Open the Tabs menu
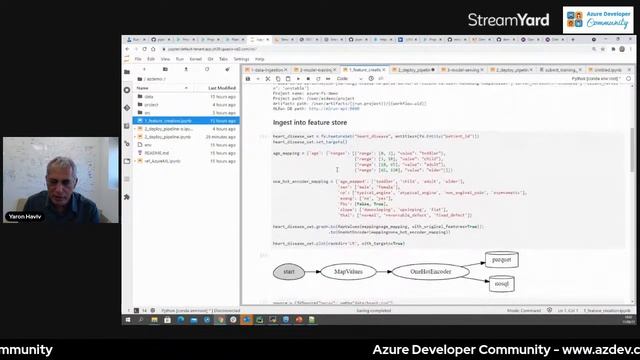This screenshot has height=360, width=640. point(223,59)
